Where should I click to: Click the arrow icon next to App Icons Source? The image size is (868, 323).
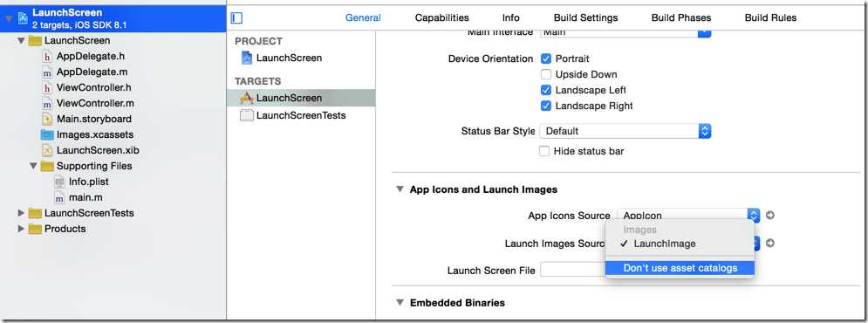[769, 216]
